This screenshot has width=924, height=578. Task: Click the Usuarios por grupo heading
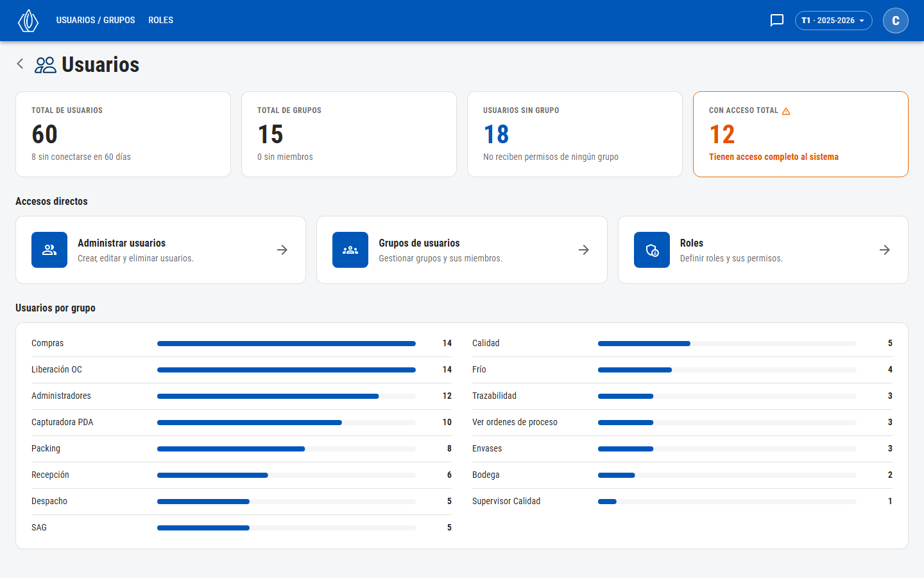click(x=55, y=308)
